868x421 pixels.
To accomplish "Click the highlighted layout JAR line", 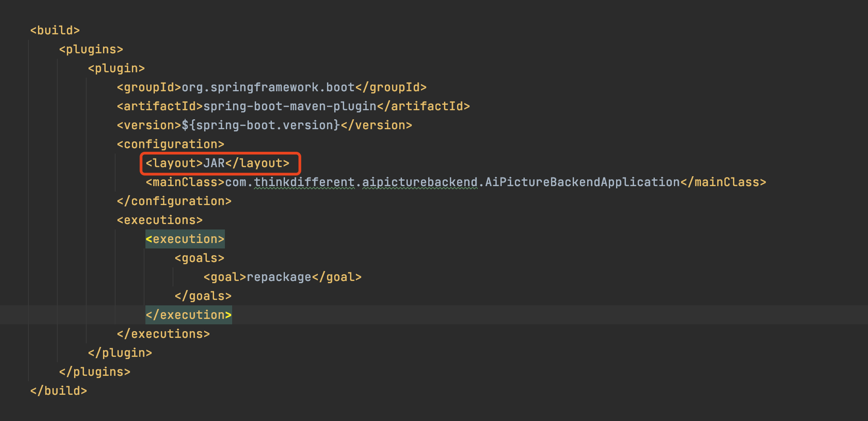I will [217, 163].
